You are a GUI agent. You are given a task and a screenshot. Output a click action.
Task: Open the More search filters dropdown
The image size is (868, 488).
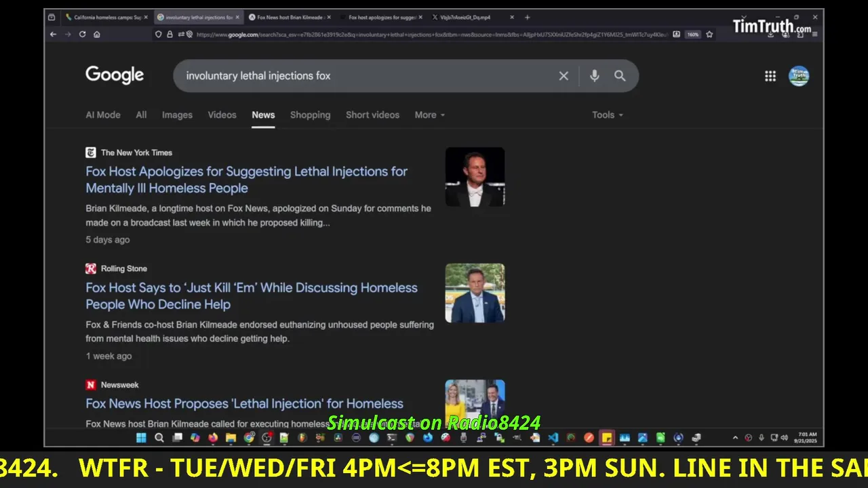[x=430, y=115]
